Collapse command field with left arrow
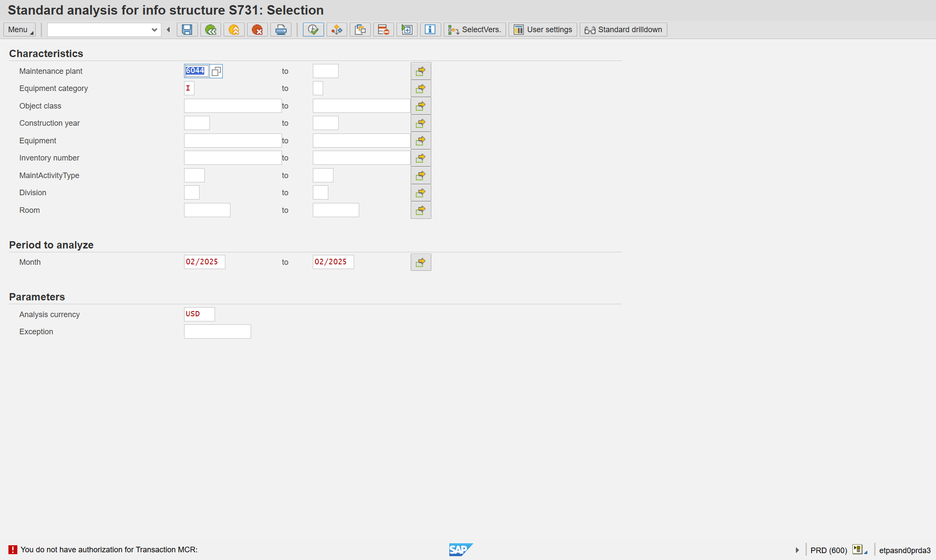The width and height of the screenshot is (936, 560). tap(168, 30)
